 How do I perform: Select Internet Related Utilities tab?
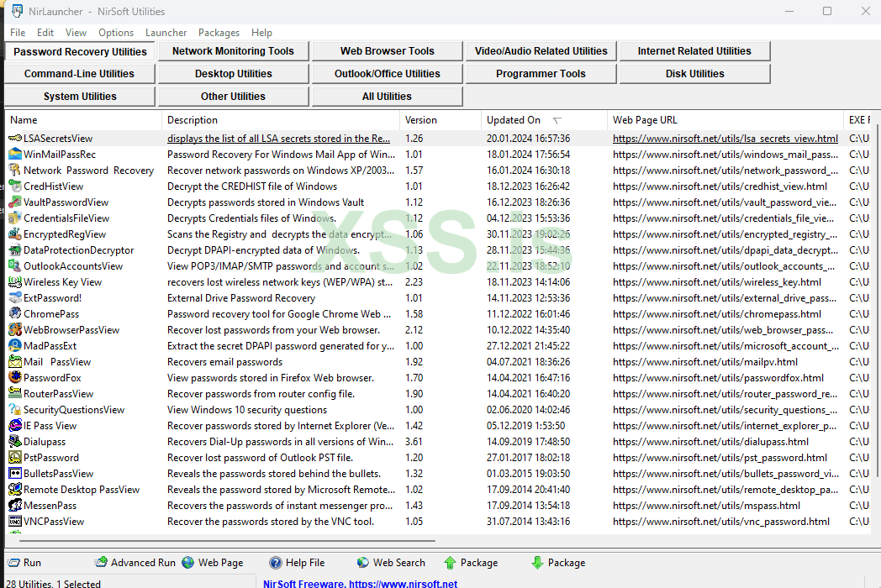(694, 51)
